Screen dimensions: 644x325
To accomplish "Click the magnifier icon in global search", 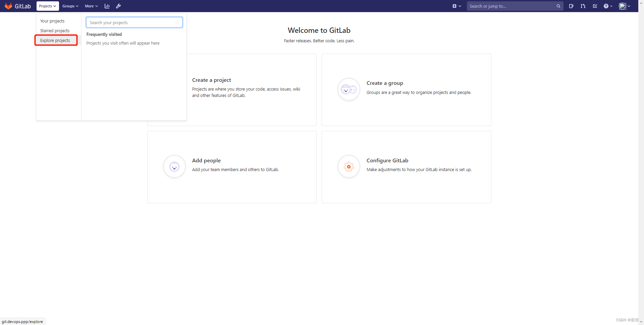I will (x=558, y=6).
